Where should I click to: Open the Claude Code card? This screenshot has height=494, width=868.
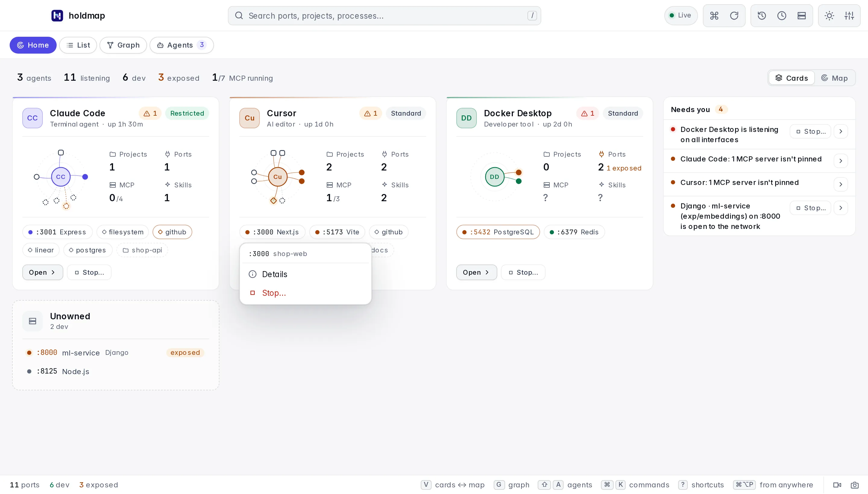pyautogui.click(x=42, y=272)
